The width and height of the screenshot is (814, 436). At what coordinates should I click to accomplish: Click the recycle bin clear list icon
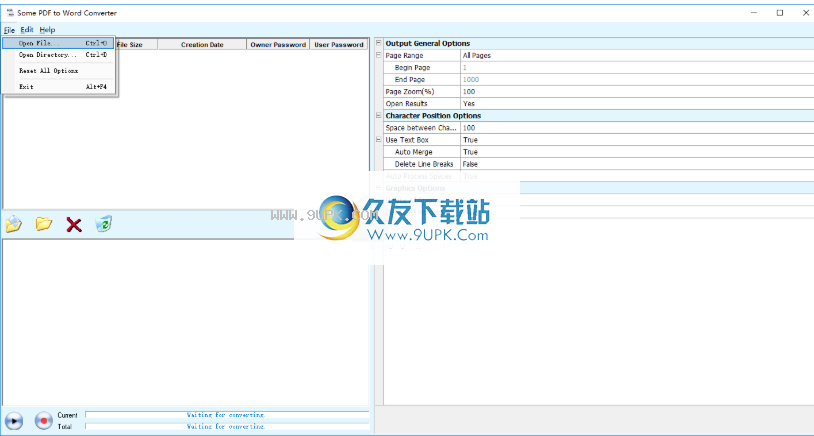pyautogui.click(x=104, y=224)
